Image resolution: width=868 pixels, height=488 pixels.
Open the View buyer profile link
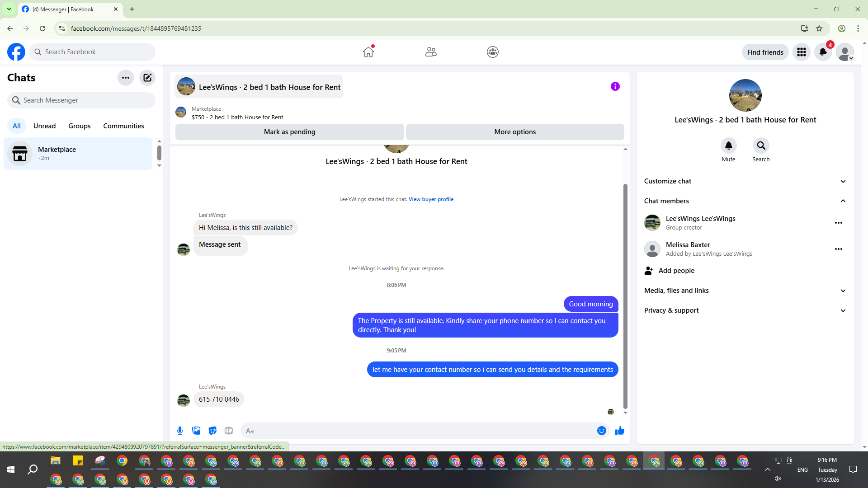(431, 199)
